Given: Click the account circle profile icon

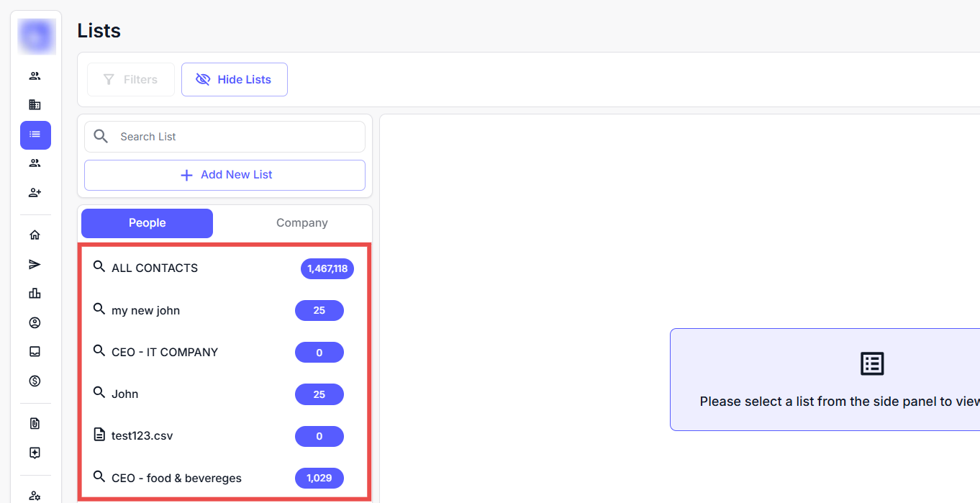Looking at the screenshot, I should click(x=35, y=322).
